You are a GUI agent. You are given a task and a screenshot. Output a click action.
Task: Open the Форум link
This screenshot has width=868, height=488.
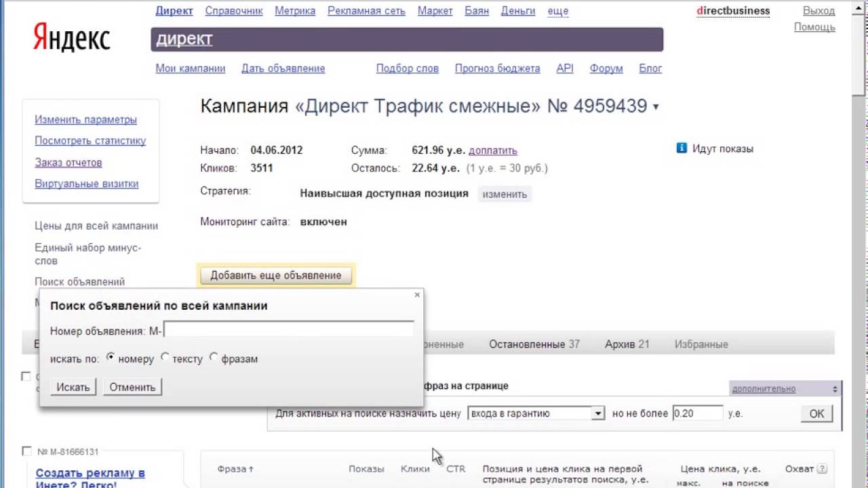(x=606, y=68)
